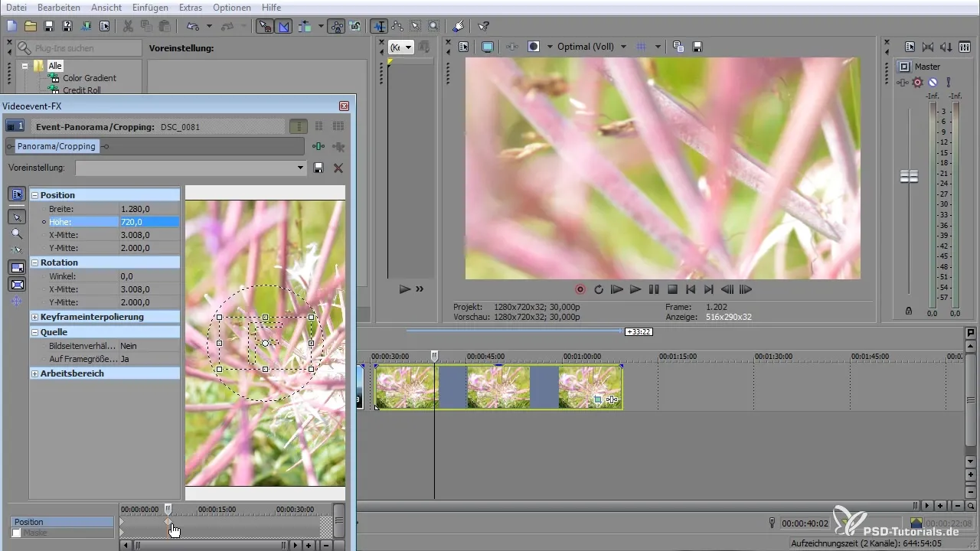Select the Zoom edit tool in toolbar
The width and height of the screenshot is (980, 551).
(433, 26)
